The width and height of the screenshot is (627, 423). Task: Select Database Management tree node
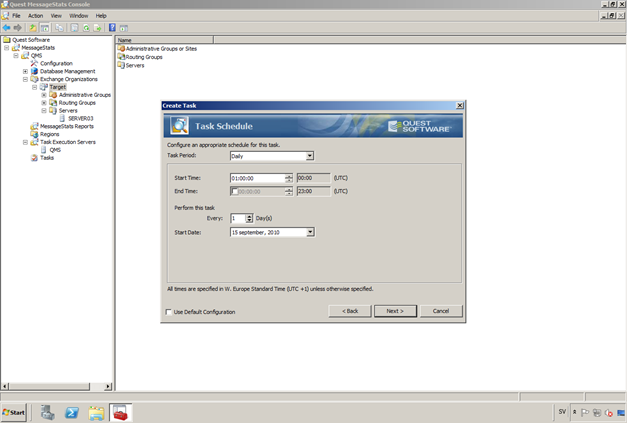pyautogui.click(x=68, y=71)
